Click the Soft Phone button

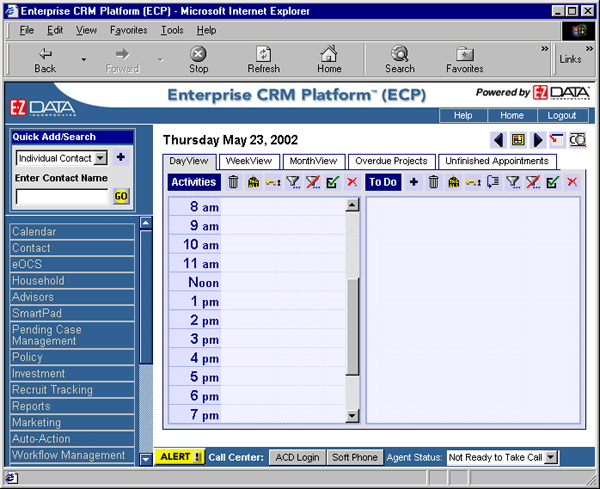pos(355,457)
